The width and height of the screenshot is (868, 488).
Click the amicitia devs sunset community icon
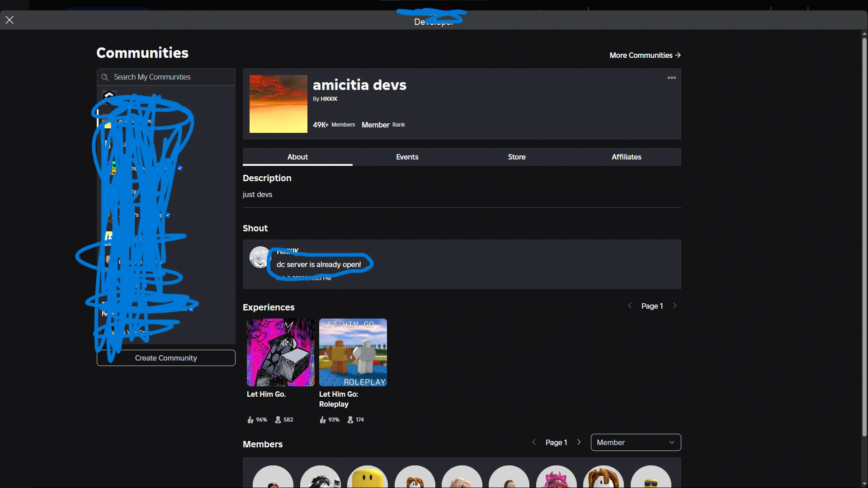278,104
